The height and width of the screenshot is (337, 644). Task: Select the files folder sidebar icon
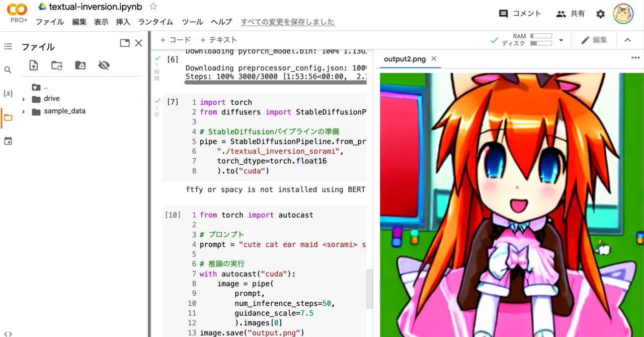tap(8, 117)
